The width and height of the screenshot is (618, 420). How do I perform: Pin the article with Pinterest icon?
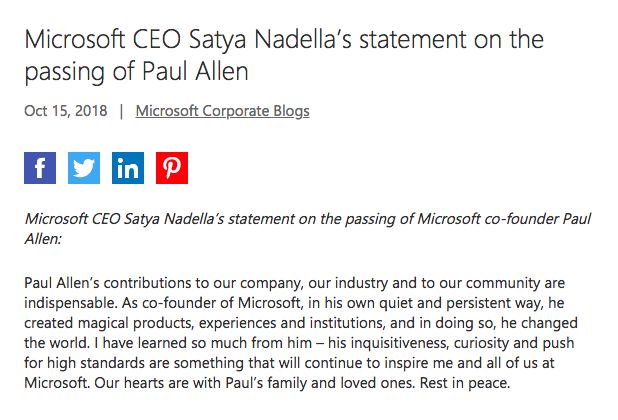[x=172, y=168]
